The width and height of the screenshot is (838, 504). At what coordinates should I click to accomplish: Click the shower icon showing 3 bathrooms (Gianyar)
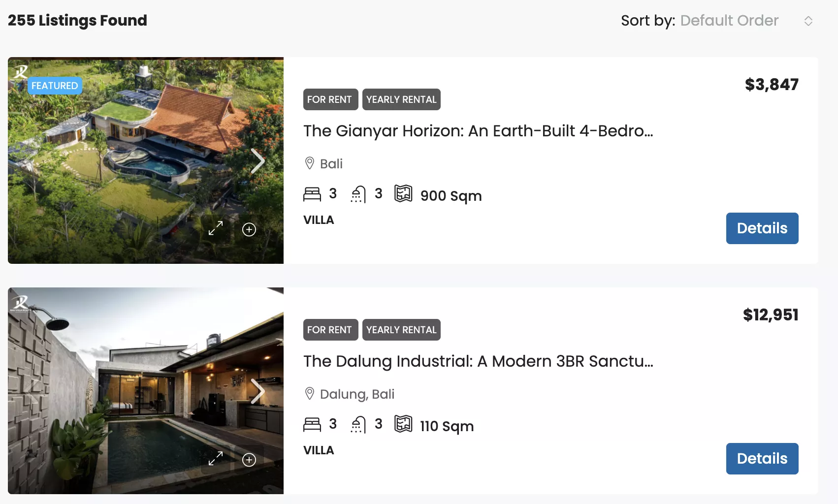[358, 193]
